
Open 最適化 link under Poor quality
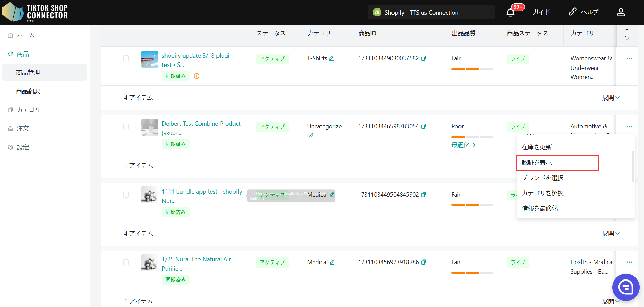tap(464, 145)
